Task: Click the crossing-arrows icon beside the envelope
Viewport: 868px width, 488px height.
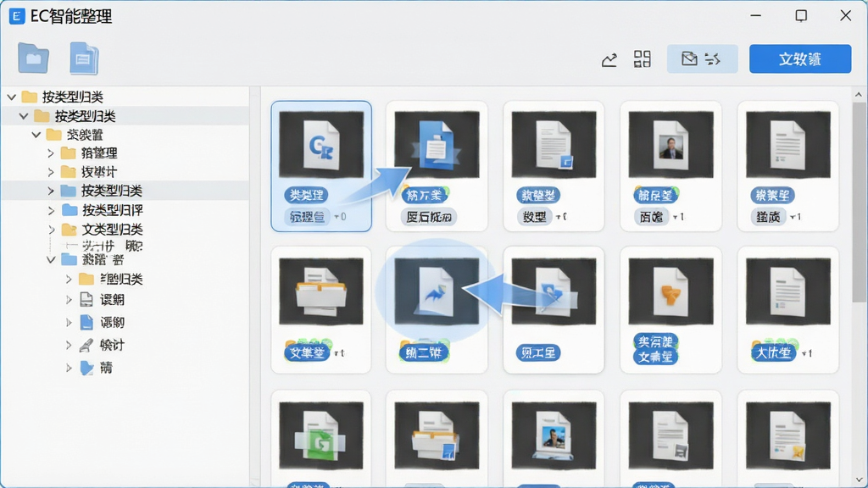Action: [x=713, y=58]
